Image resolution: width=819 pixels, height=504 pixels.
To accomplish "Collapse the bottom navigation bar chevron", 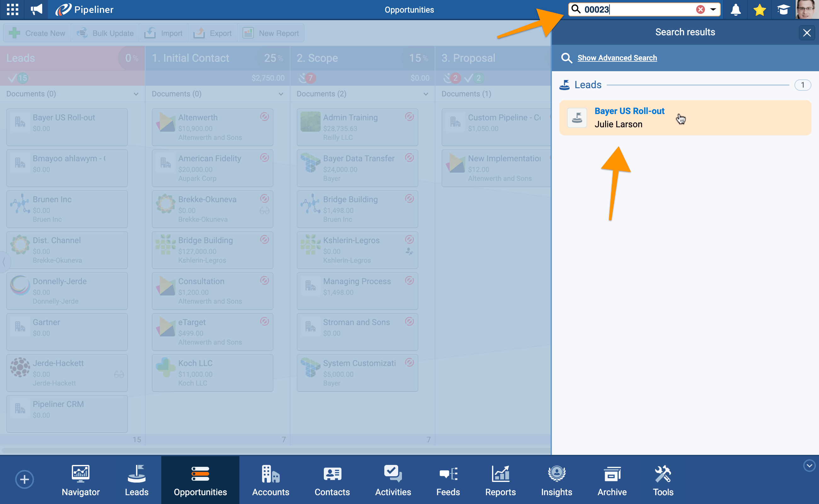I will [809, 465].
